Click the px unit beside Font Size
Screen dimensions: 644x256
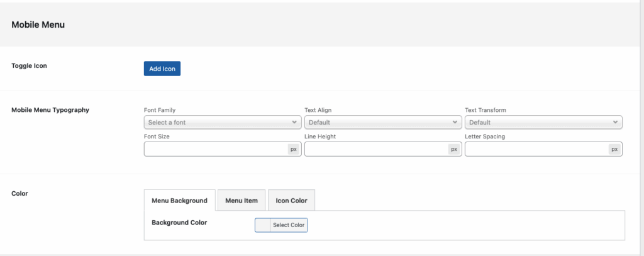click(x=294, y=149)
